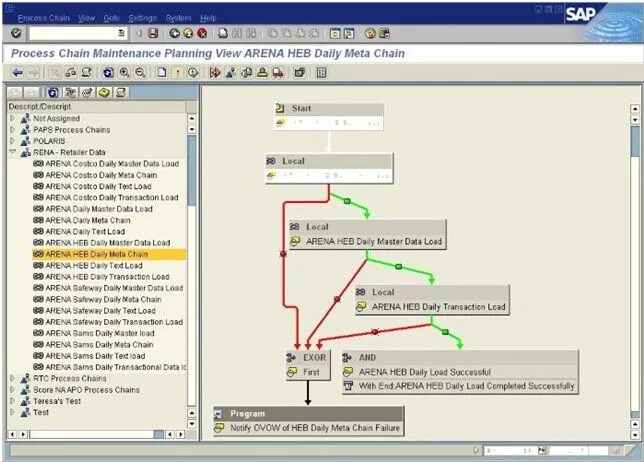This screenshot has width=644, height=462.
Task: Click the status bar expand triangle
Action: tap(476, 451)
